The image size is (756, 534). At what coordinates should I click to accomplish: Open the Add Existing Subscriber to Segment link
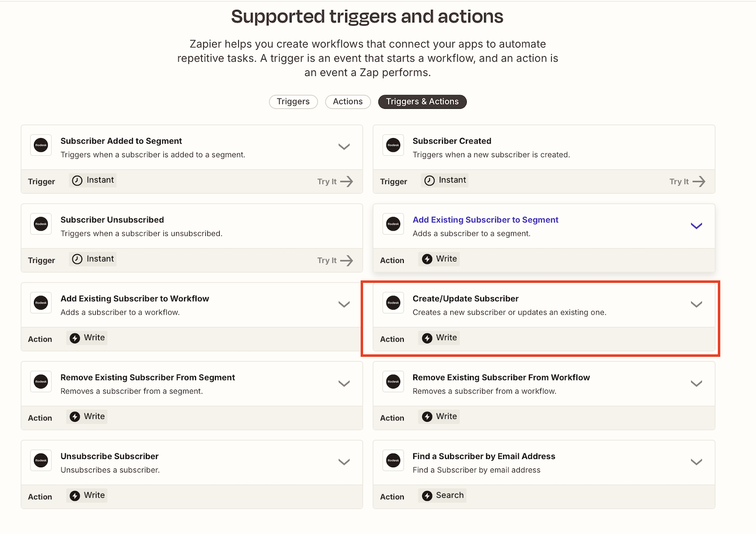[x=485, y=220]
